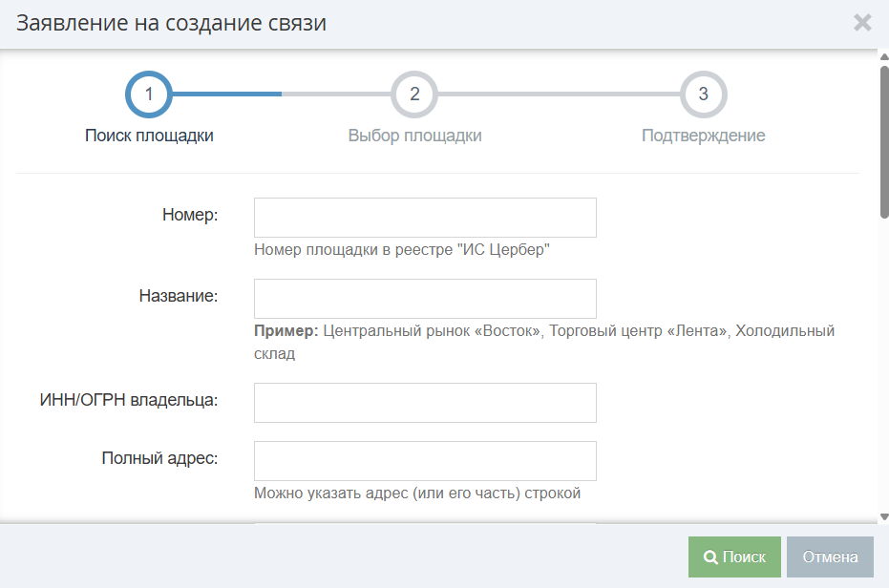The height and width of the screenshot is (588, 889).
Task: Click the "Номер:" field label
Action: [x=190, y=215]
